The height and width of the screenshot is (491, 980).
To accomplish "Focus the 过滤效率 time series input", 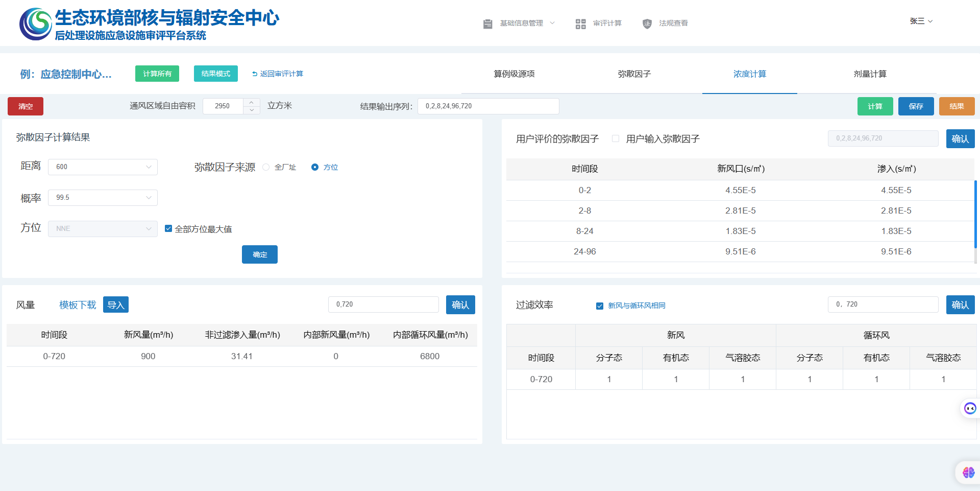I will 883,305.
